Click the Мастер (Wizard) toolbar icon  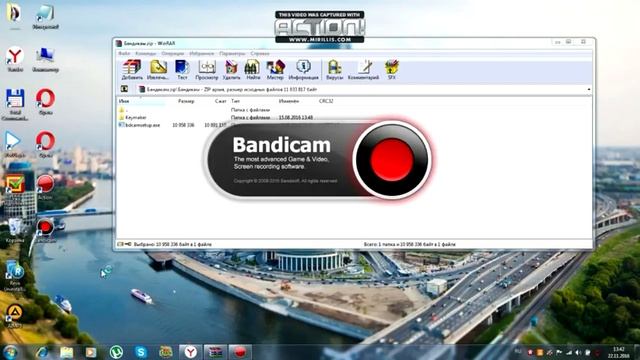coord(275,69)
